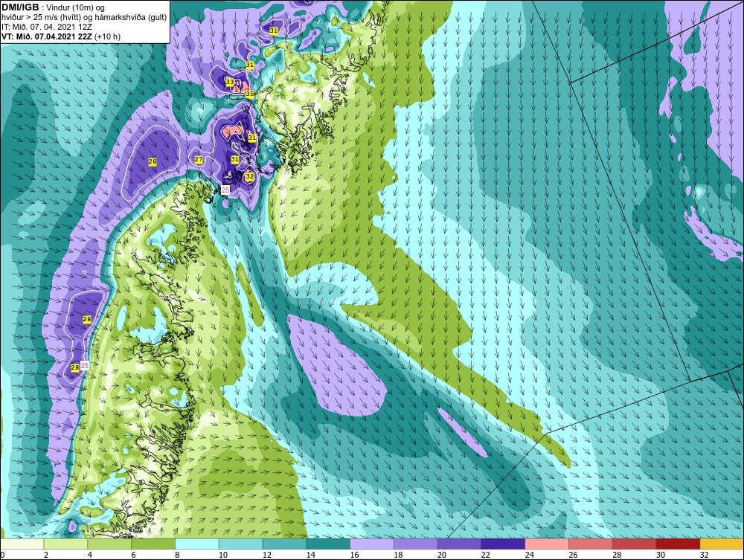Pick the 24–26 m/s pink legend swatch
Viewport: 744px width, 560px height.
[x=547, y=544]
